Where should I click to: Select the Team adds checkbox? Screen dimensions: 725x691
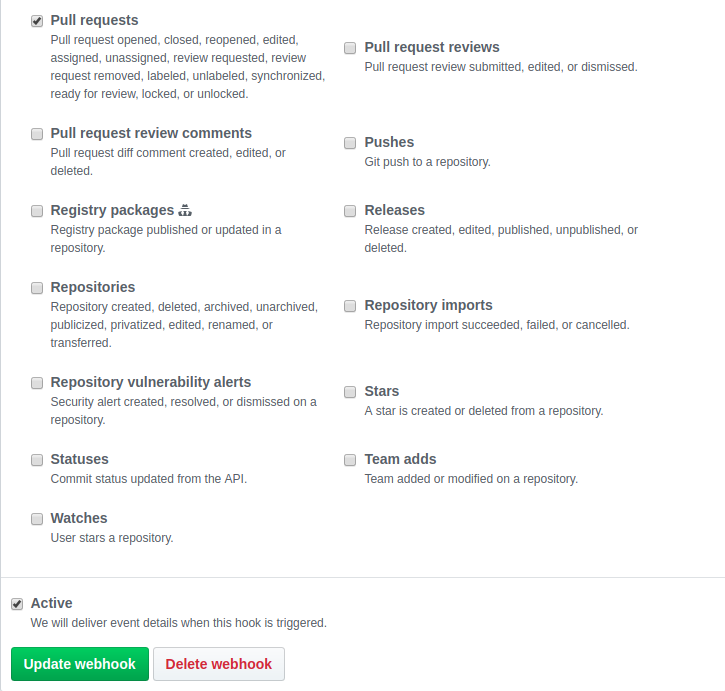pyautogui.click(x=351, y=460)
